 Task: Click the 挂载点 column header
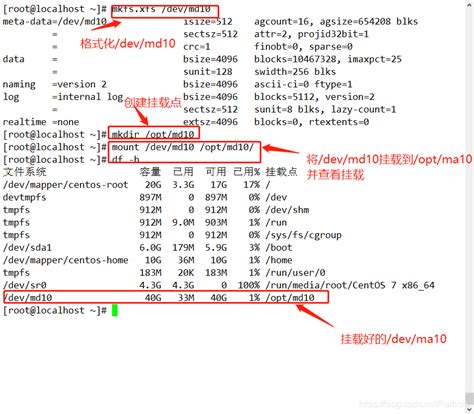click(x=281, y=172)
